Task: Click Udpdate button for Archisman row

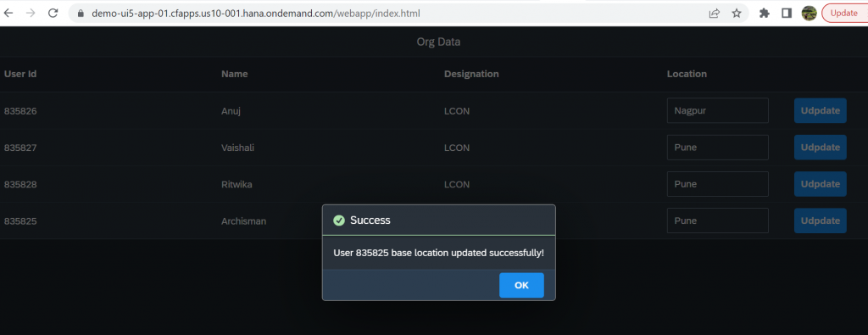Action: [821, 221]
